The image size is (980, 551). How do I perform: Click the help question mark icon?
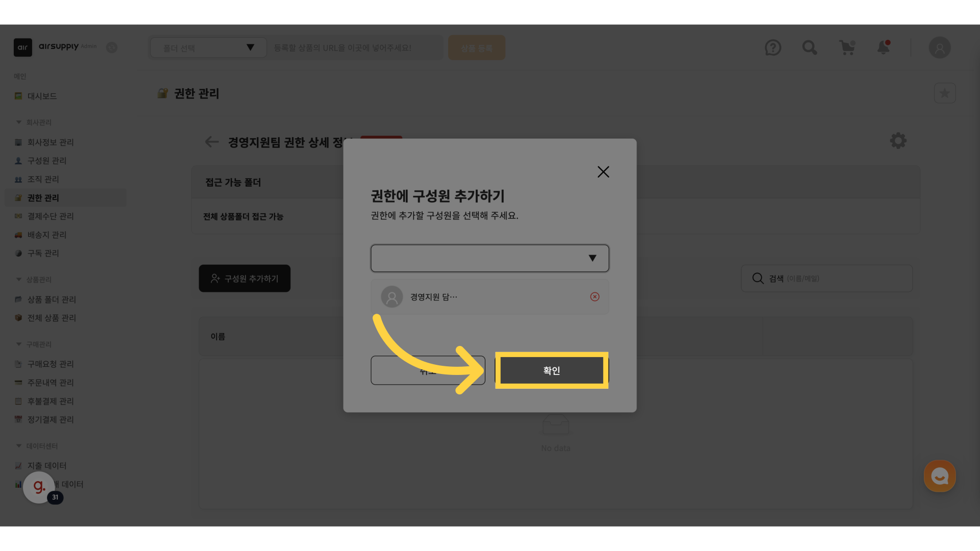773,48
